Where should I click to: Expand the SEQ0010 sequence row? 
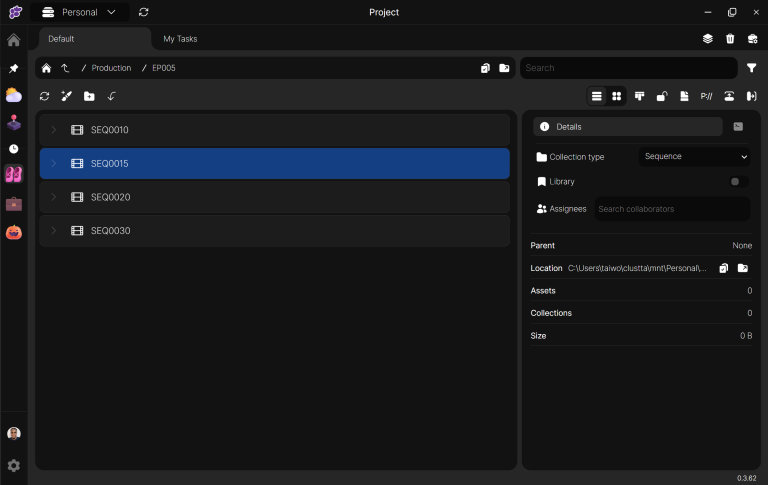pos(54,130)
